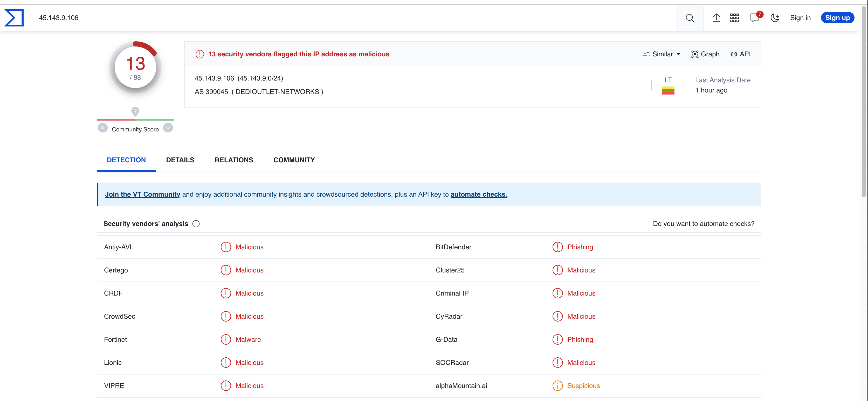Viewport: 868px width, 401px height.
Task: Click the CyRadar malicious alert icon
Action: [558, 316]
